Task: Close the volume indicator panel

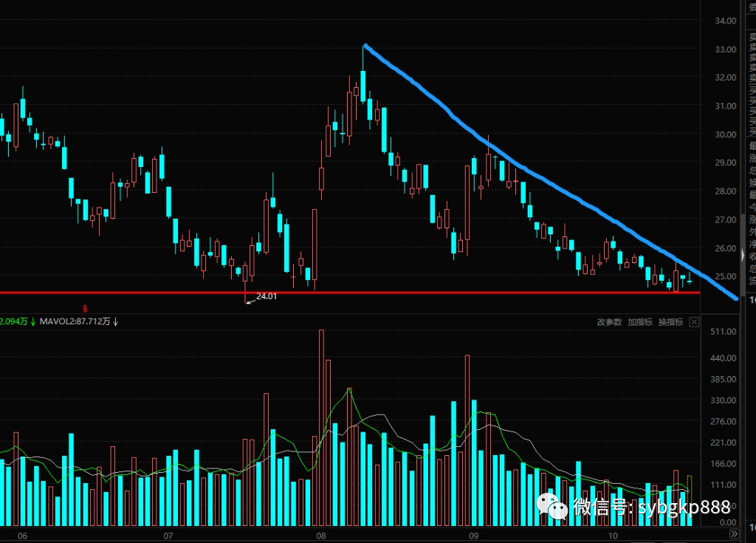Action: (x=694, y=322)
